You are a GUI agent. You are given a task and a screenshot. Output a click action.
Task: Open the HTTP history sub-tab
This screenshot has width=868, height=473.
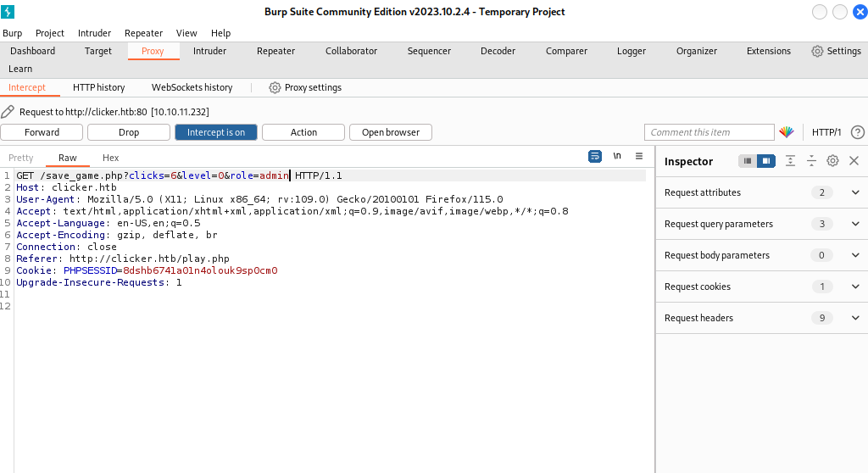(98, 87)
